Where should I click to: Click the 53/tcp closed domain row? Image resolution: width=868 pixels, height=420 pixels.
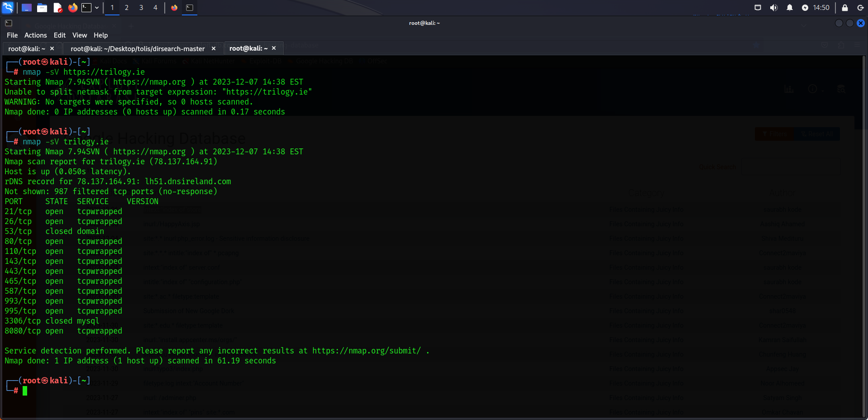pyautogui.click(x=54, y=231)
